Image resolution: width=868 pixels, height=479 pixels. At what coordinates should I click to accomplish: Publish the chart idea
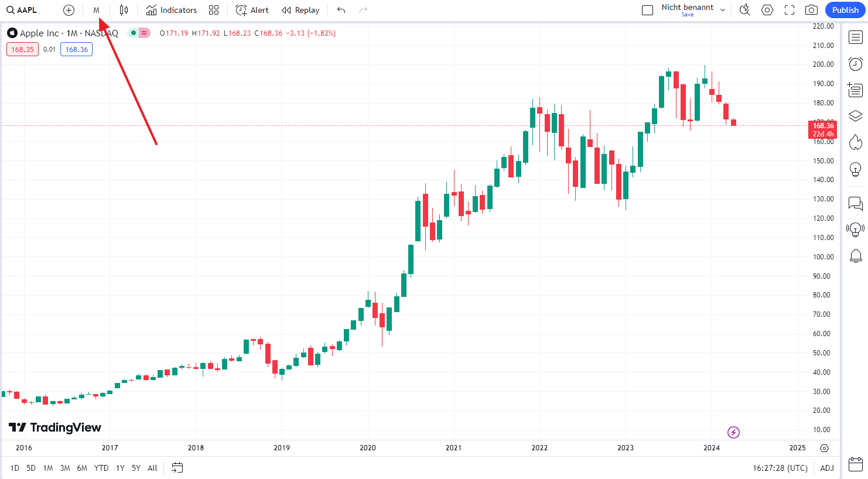click(845, 10)
